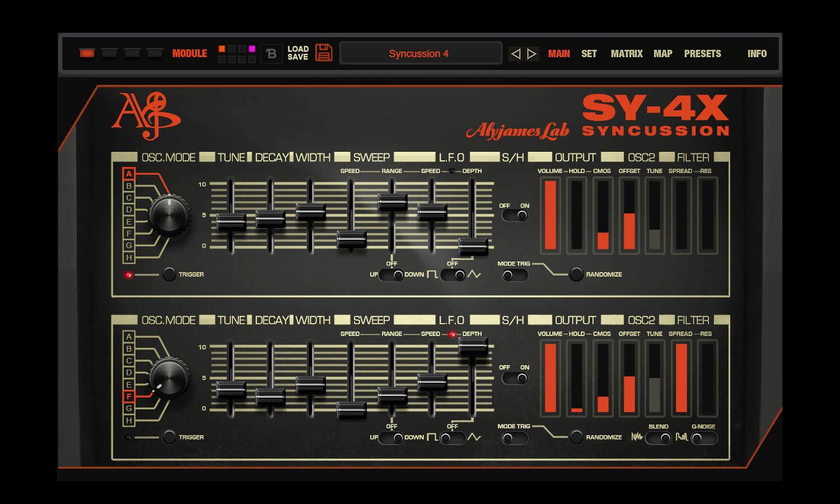Click the LOAD text button
Viewport: 840px width, 504px height.
coord(298,49)
